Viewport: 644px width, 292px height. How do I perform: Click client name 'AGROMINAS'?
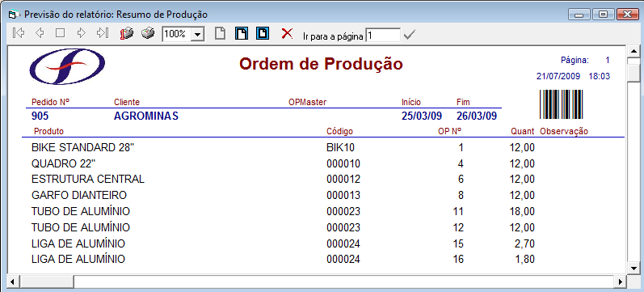(146, 116)
